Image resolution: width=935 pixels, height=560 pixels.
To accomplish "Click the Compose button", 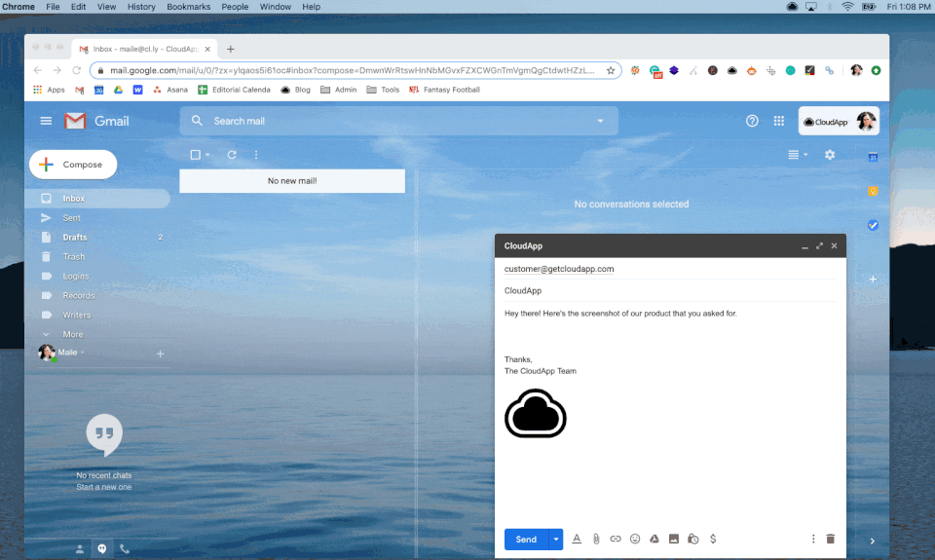I will (73, 165).
